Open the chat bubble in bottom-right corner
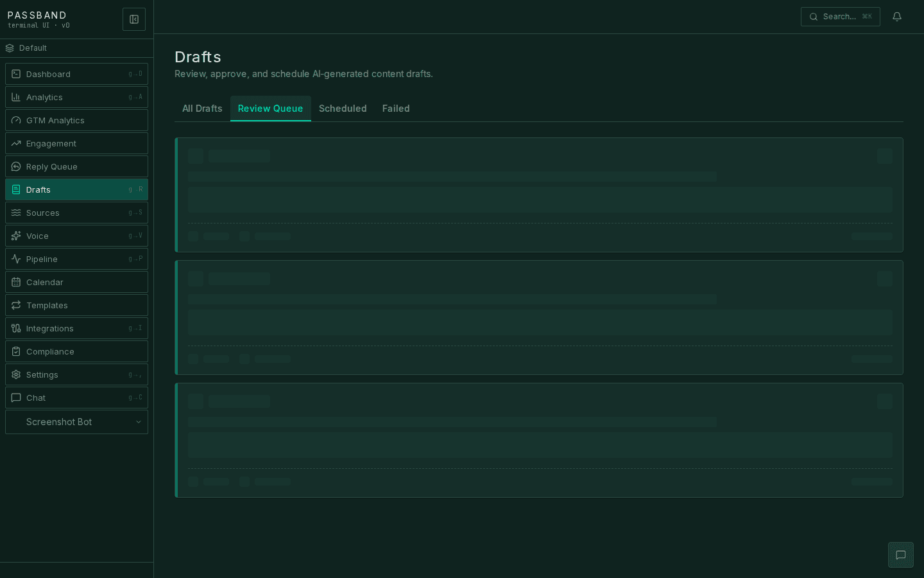This screenshot has width=924, height=578. tap(901, 555)
